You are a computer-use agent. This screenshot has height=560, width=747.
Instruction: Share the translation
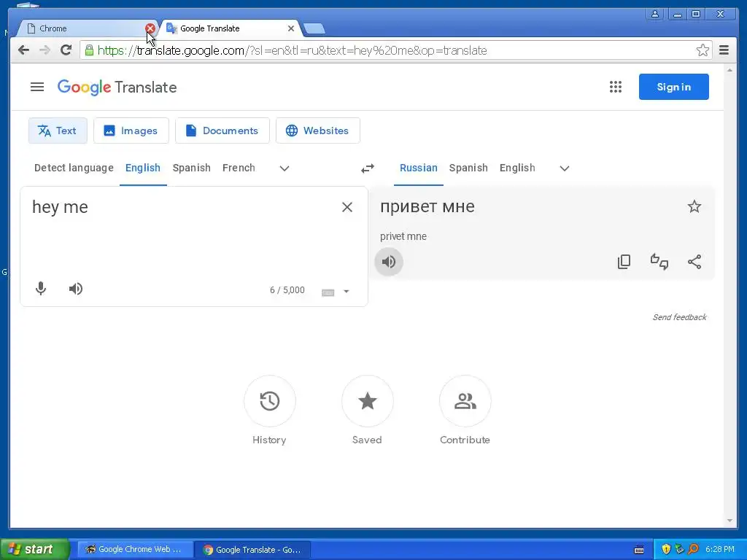694,262
